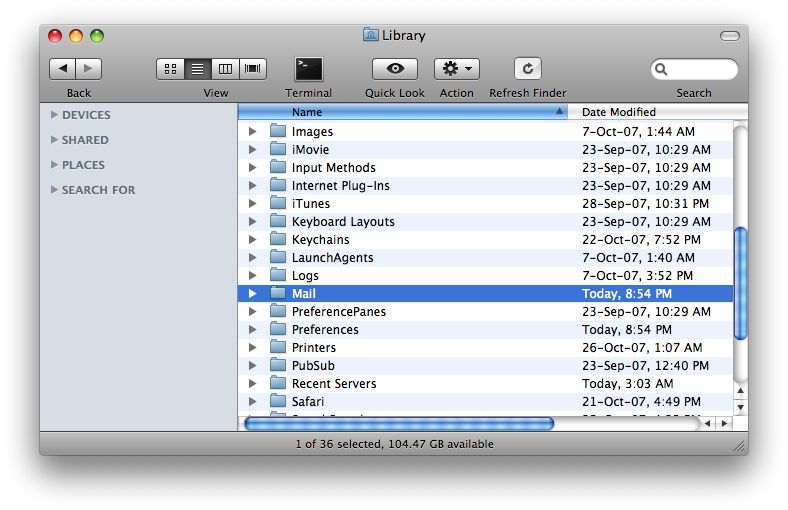
Task: Expand the DEVICES sidebar section
Action: [x=54, y=115]
